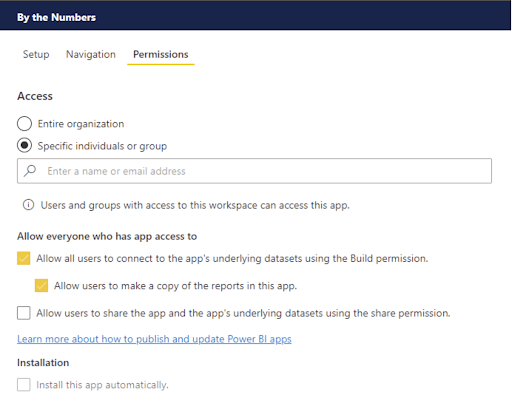The height and width of the screenshot is (403, 512).
Task: Switch to the Navigation tab
Action: pos(91,54)
